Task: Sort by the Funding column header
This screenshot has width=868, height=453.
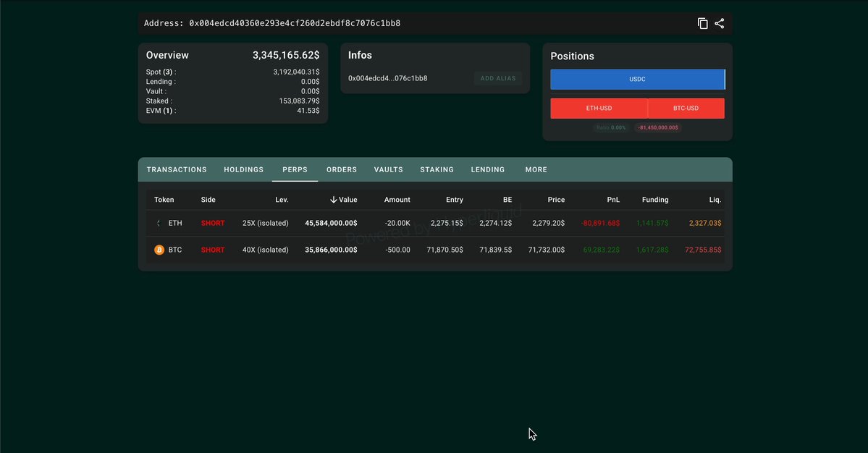Action: (x=655, y=200)
